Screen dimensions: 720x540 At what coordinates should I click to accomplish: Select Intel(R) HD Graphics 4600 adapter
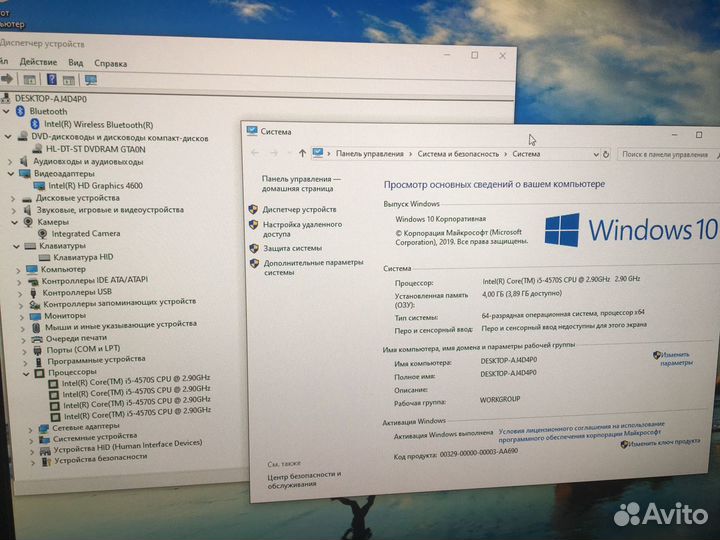[96, 186]
